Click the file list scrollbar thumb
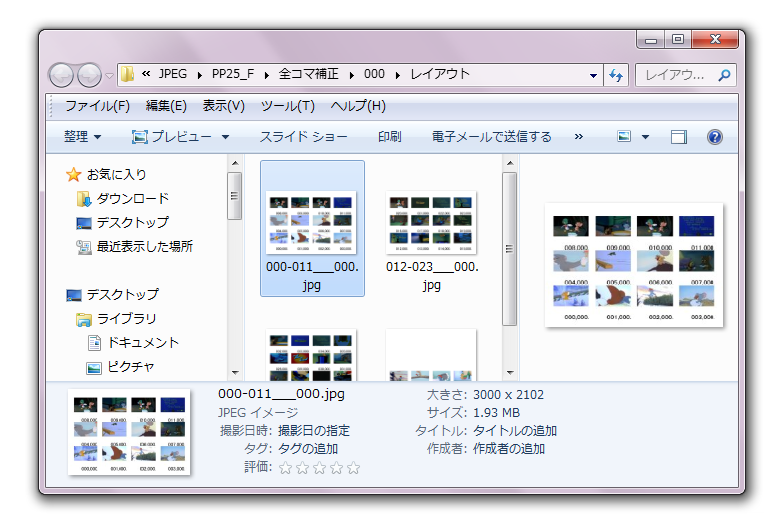This screenshot has width=780, height=525. click(x=509, y=249)
